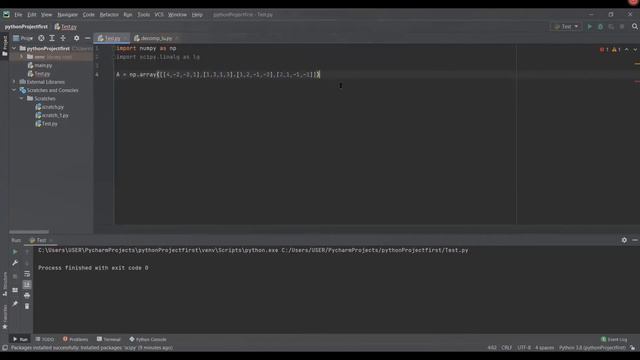This screenshot has width=640, height=360.
Task: Open the Problems tool window
Action: [76, 339]
